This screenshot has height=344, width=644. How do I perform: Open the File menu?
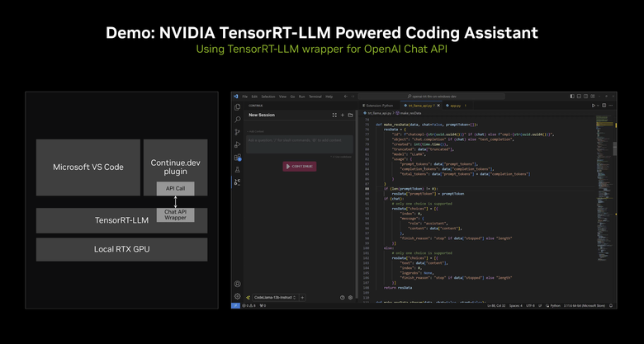244,97
